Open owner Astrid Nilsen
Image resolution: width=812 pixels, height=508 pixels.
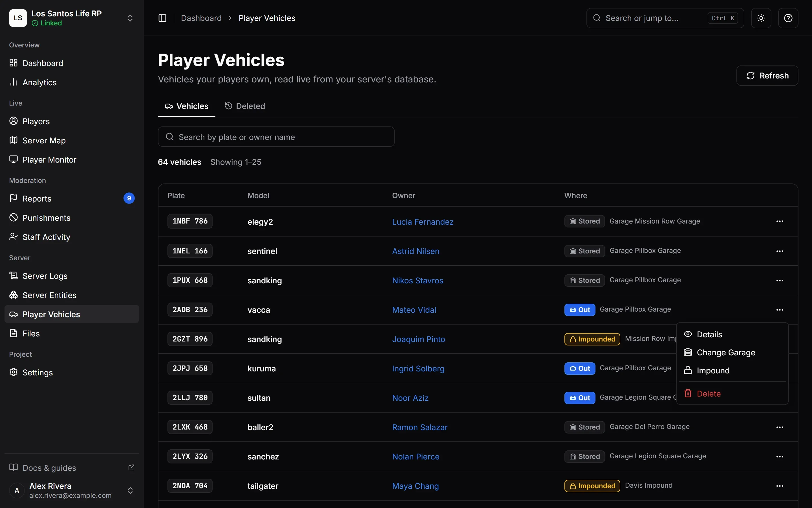pos(416,251)
